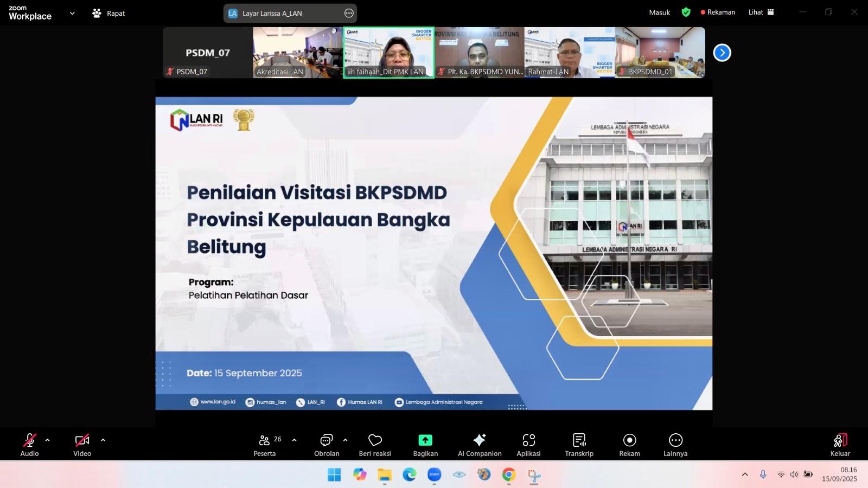Open the Peserta participants panel
The height and width of the screenshot is (488, 868).
coord(265,445)
